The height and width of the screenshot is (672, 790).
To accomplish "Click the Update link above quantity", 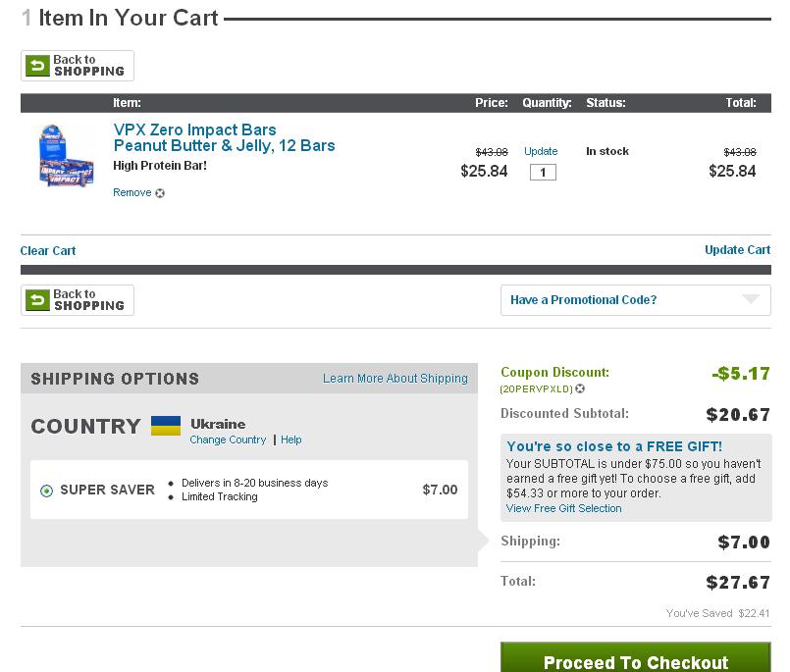I will (541, 152).
